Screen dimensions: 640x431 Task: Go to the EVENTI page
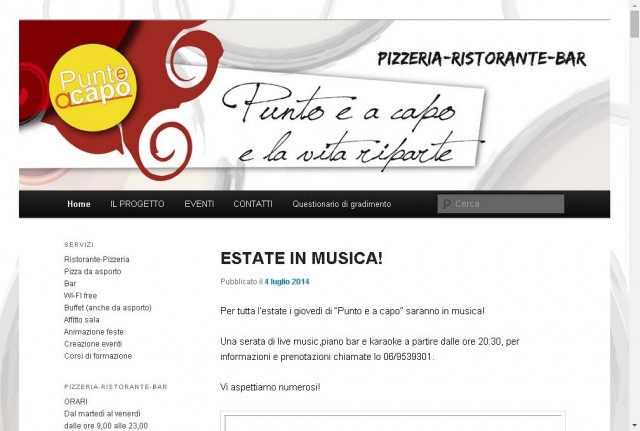pos(199,204)
